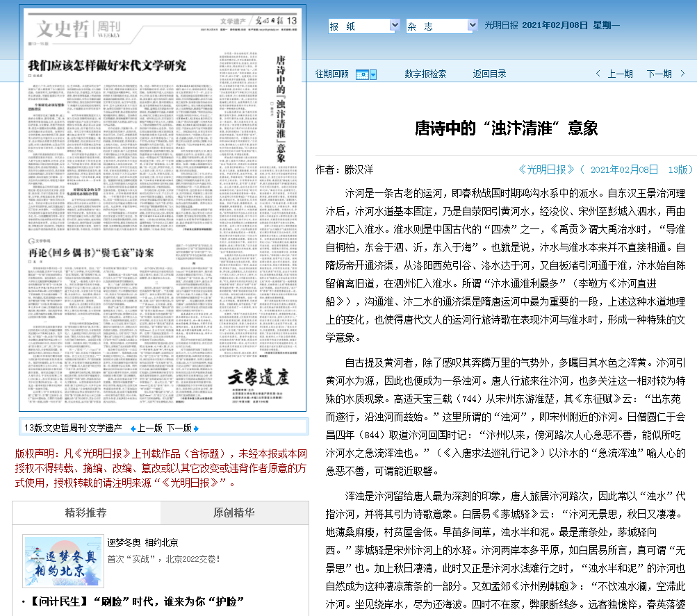Click the 文学遗产 calligraphy logo on page
The width and height of the screenshot is (697, 616).
coord(258,378)
